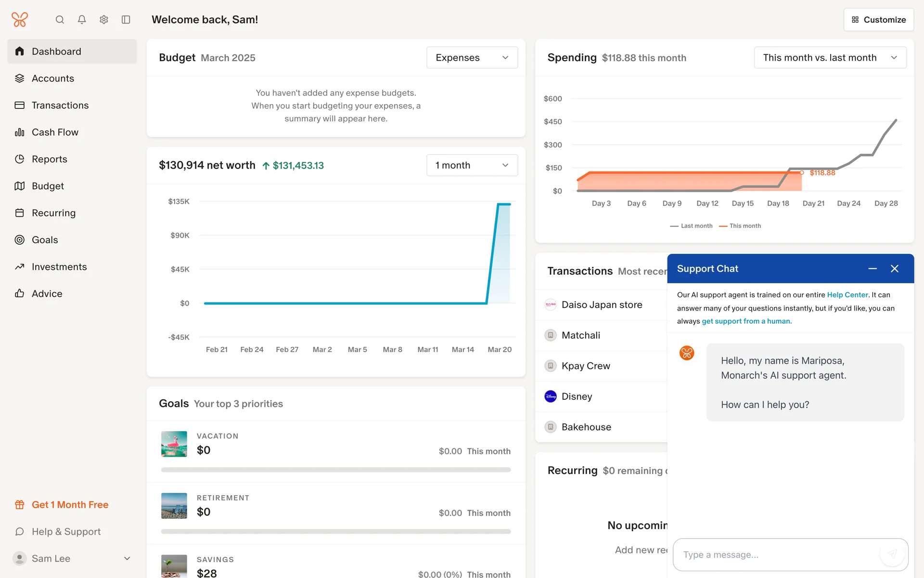Open This month vs. last month dropdown
This screenshot has height=578, width=924.
coord(830,58)
